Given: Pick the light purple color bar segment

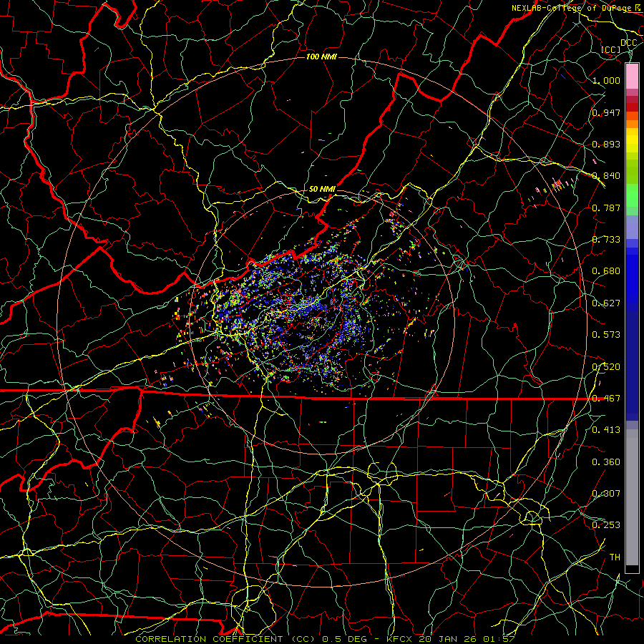Looking at the screenshot, I should [632, 227].
